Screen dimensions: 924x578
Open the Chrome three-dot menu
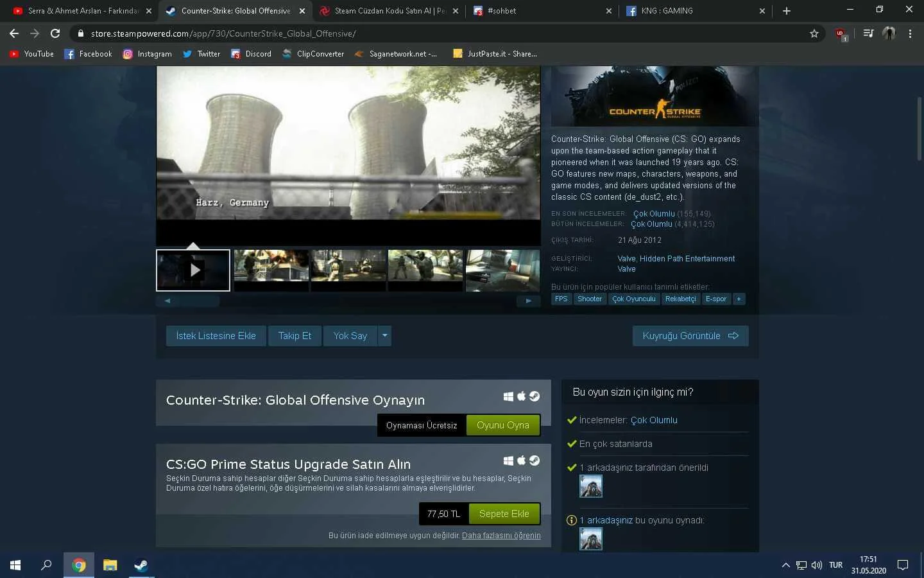[x=910, y=33]
